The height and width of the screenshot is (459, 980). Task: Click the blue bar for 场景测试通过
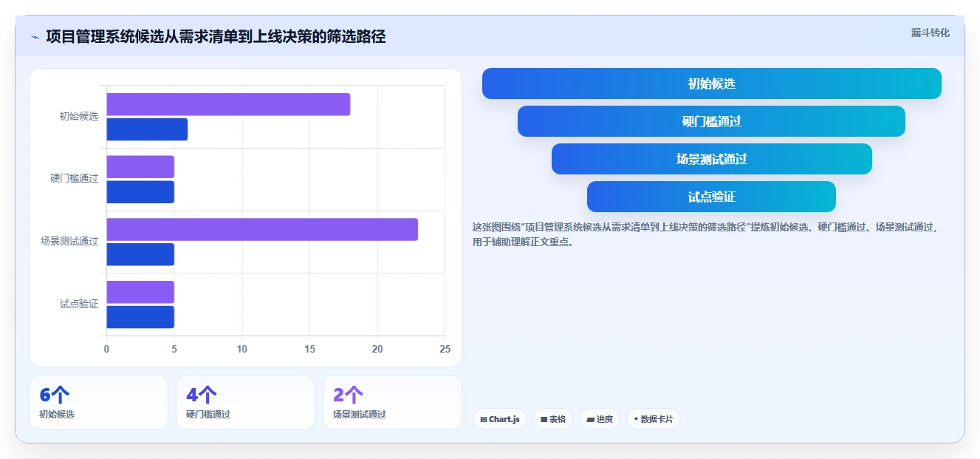click(140, 254)
